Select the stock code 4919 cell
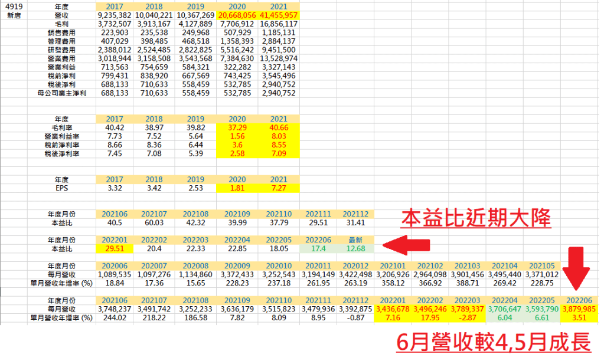The image size is (604, 364). (x=12, y=5)
